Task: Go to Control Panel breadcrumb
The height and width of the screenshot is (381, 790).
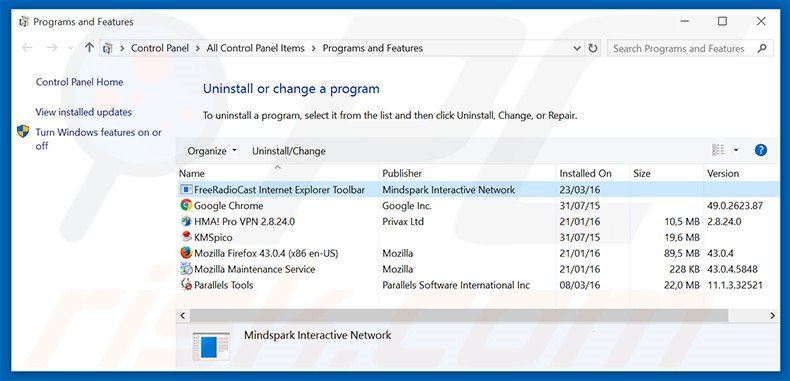Action: tap(160, 48)
